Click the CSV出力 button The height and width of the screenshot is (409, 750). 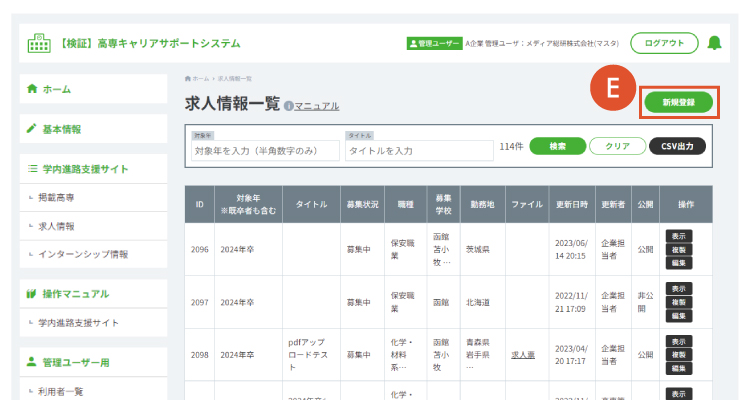click(677, 146)
